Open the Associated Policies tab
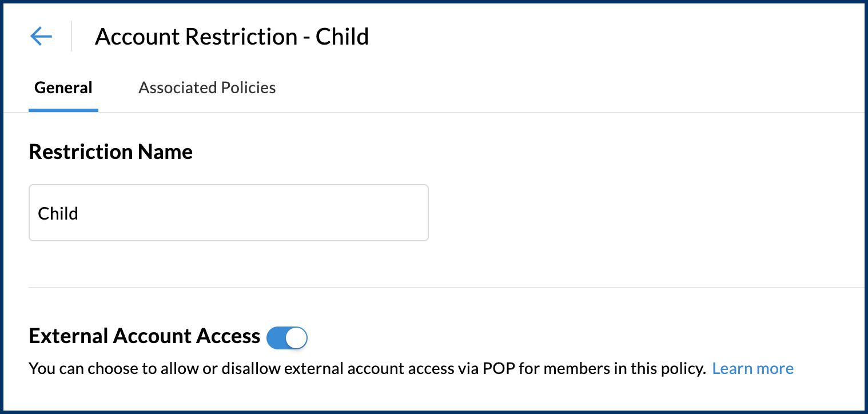This screenshot has width=868, height=414. coord(207,88)
